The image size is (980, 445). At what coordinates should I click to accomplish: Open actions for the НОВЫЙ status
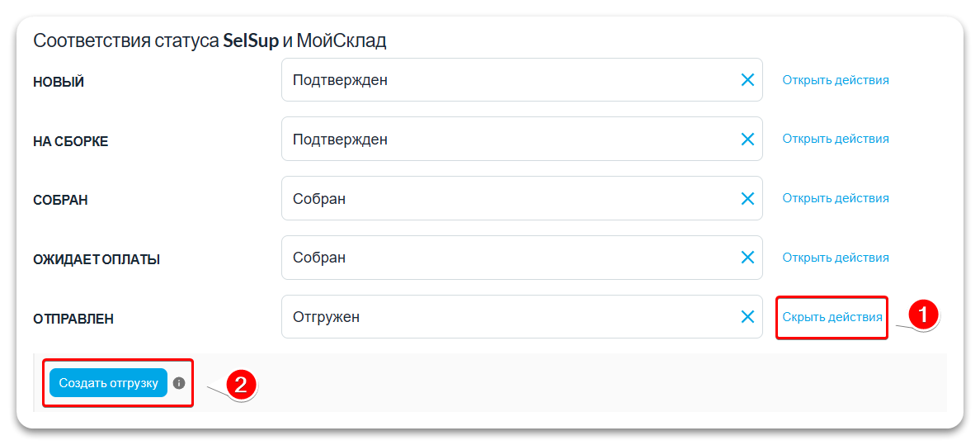836,80
